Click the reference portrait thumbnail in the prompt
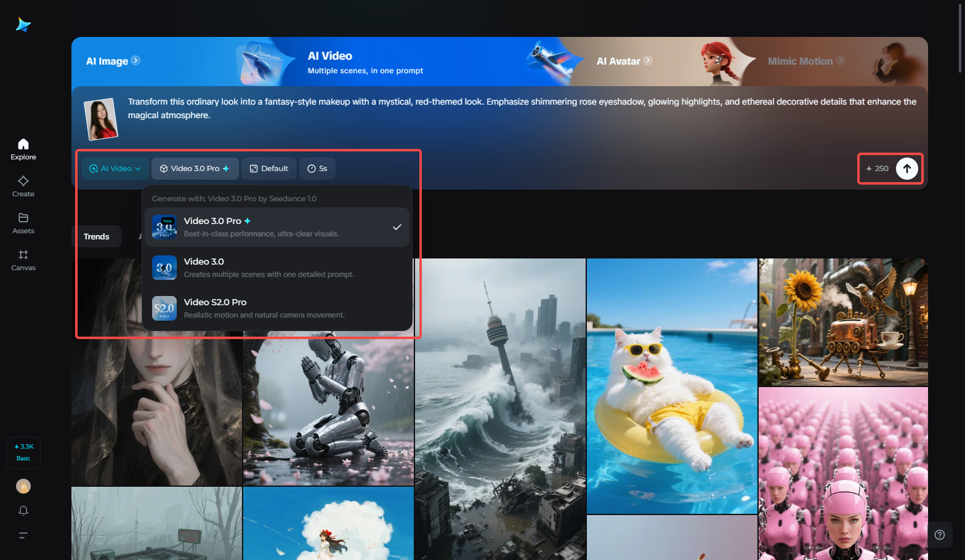The width and height of the screenshot is (965, 560). click(100, 119)
